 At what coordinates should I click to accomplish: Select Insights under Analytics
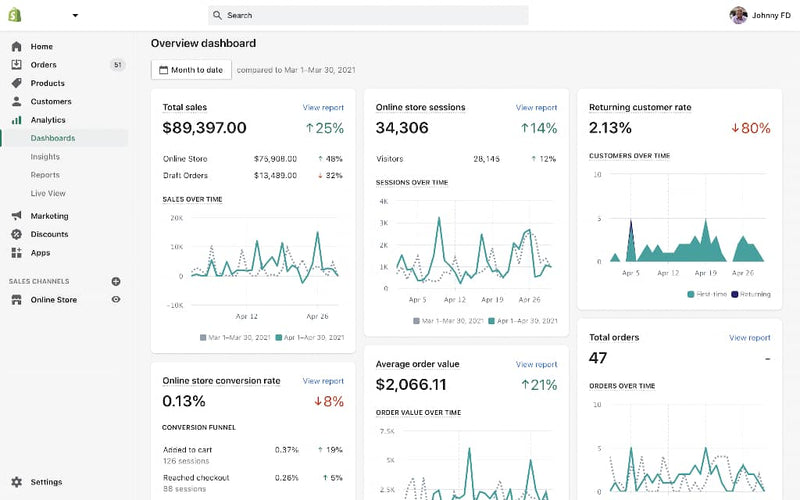coord(45,157)
